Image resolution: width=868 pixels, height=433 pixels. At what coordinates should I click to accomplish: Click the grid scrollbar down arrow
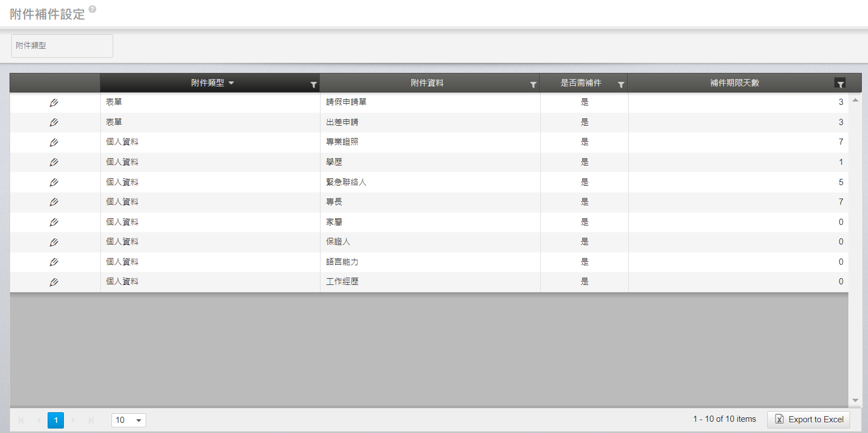click(x=855, y=400)
